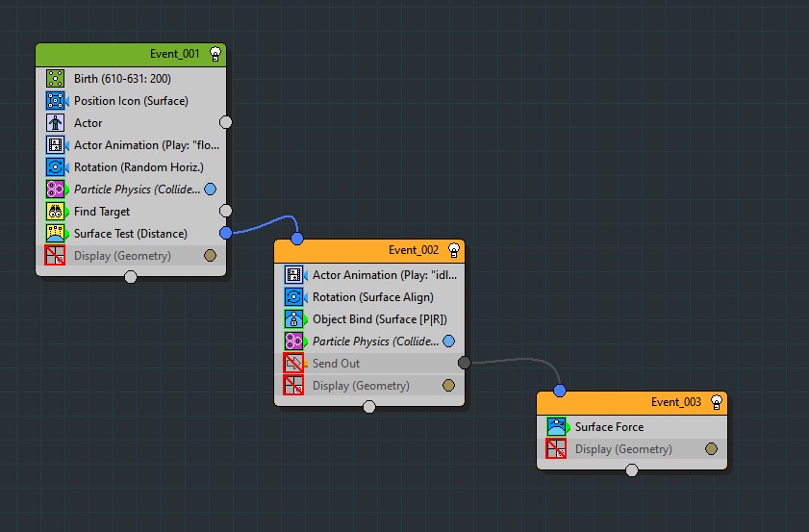The image size is (809, 532).
Task: Click the Surface Force operator icon
Action: tap(556, 427)
